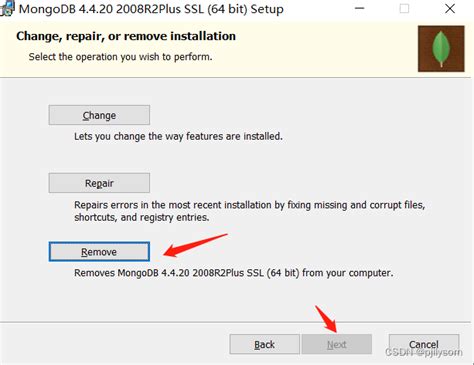
Task: Choose the Change operation button
Action: tap(99, 115)
